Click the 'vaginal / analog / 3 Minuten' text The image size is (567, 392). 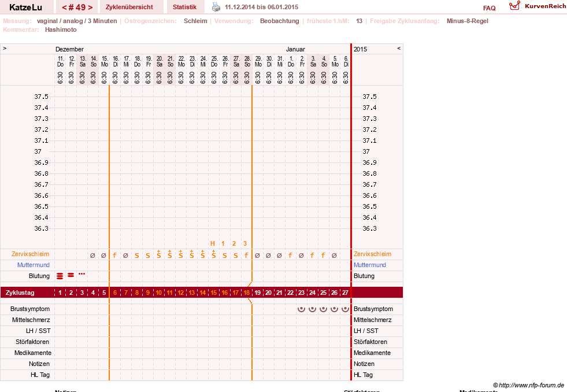click(77, 21)
